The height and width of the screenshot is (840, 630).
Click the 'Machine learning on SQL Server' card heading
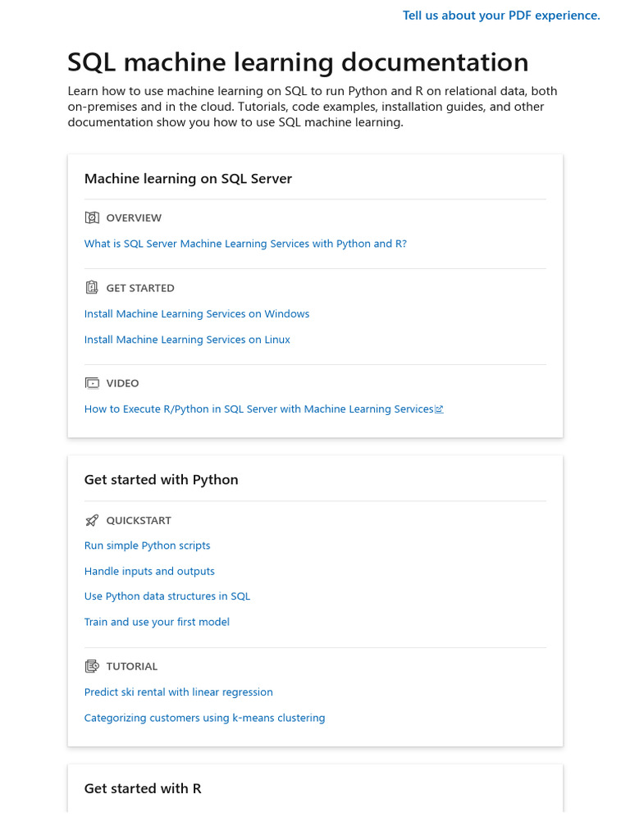[x=188, y=179]
